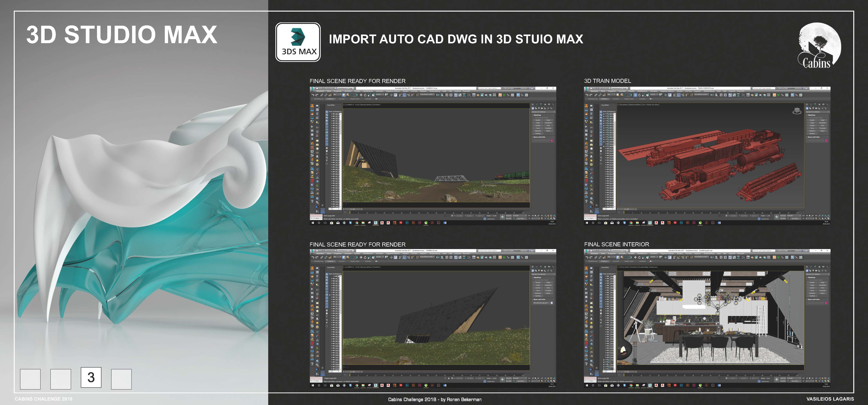Open the Bearbeiten menu in CAMERA 01.max window

[x=320, y=91]
